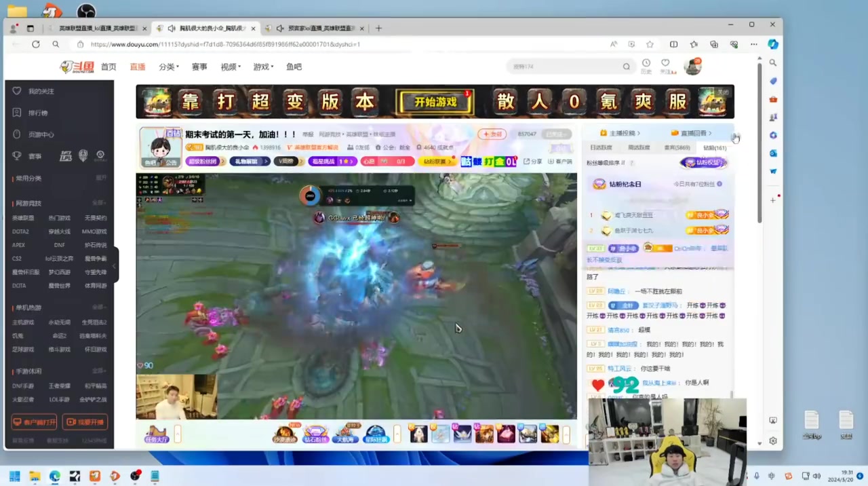Click the search magnifier in Douyu header
868x486 pixels.
point(627,67)
